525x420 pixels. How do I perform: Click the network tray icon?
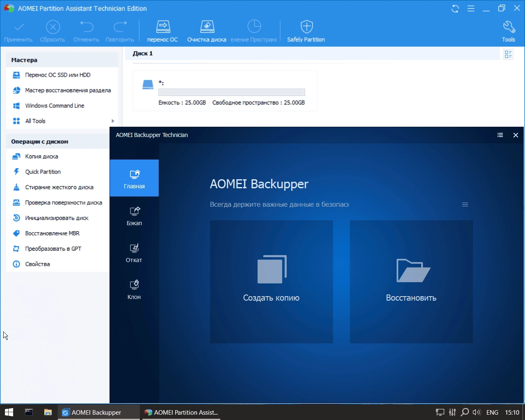point(440,412)
